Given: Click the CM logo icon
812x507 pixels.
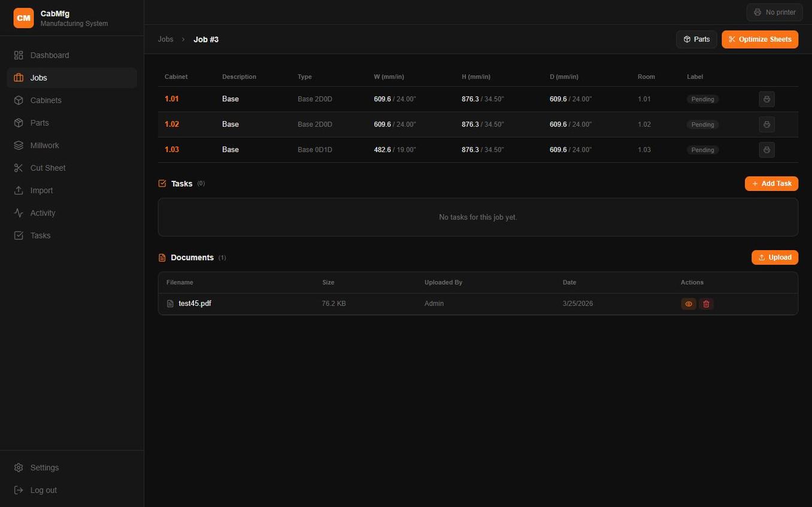Looking at the screenshot, I should point(23,18).
